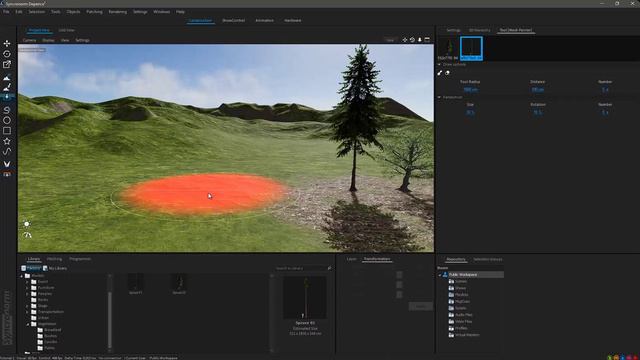Select the rotate tool in left toolbar

tap(7, 54)
